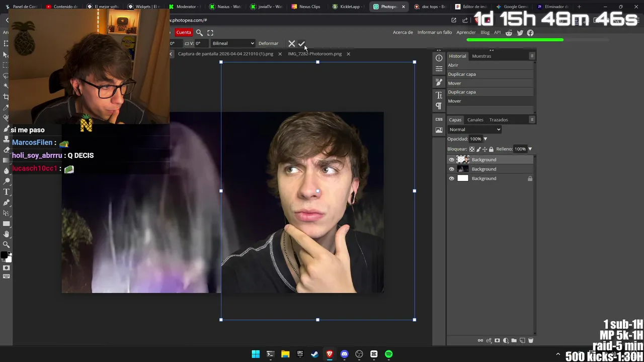This screenshot has height=362, width=644.
Task: Open Photopea Twitter icon
Action: [x=520, y=33]
